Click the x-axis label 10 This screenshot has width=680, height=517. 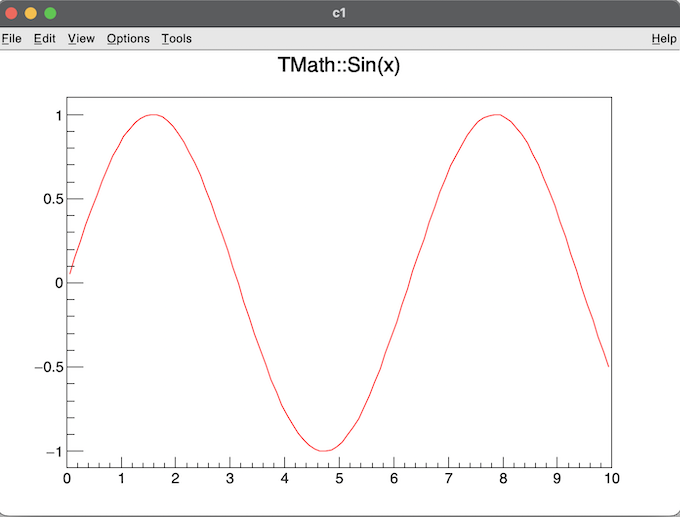612,478
